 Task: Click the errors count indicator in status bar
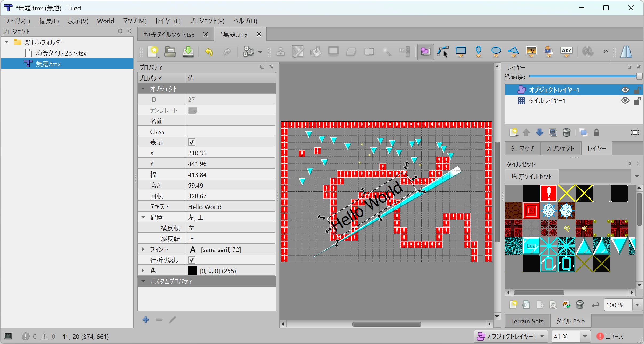(29, 336)
